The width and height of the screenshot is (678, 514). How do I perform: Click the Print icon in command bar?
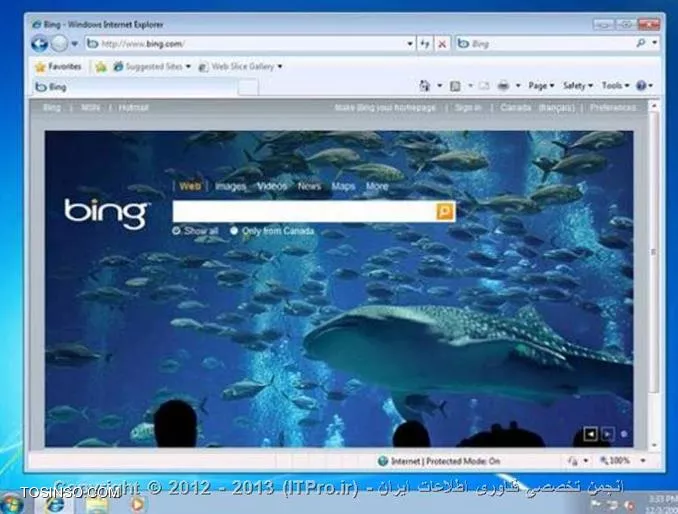503,86
